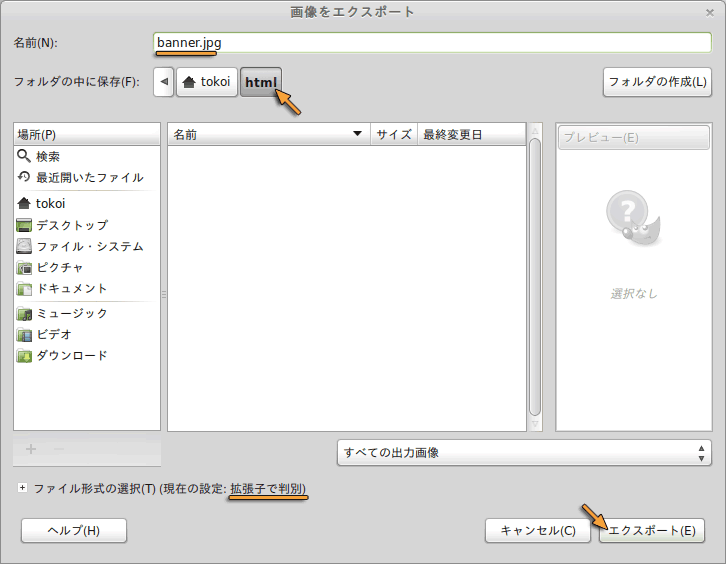Sort the file list by name column
This screenshot has width=726, height=564.
click(x=267, y=134)
